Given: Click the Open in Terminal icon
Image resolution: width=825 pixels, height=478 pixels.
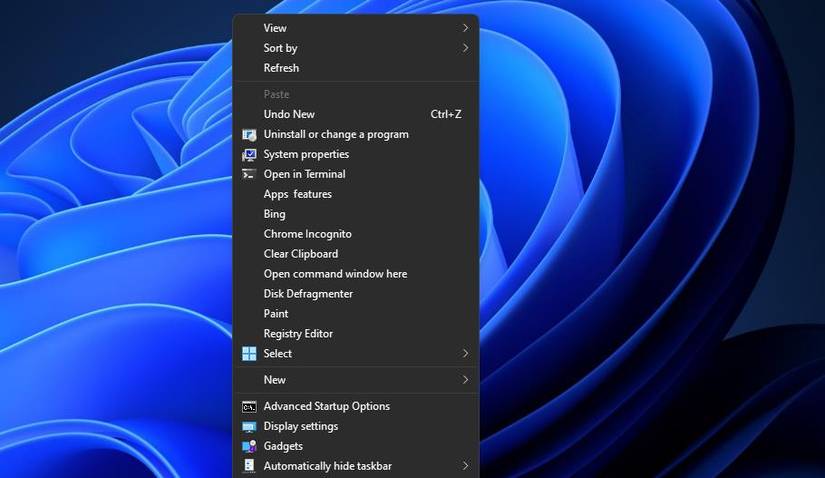Looking at the screenshot, I should coord(249,174).
